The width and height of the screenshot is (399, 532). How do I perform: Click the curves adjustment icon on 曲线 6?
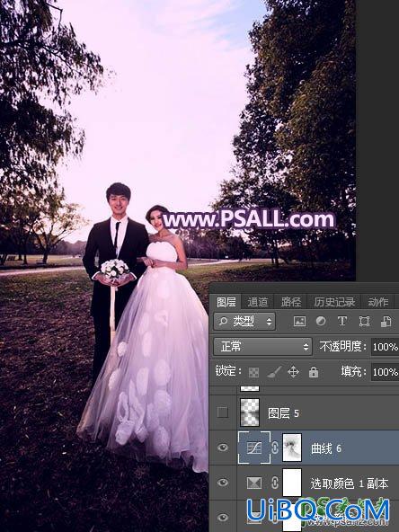point(254,448)
